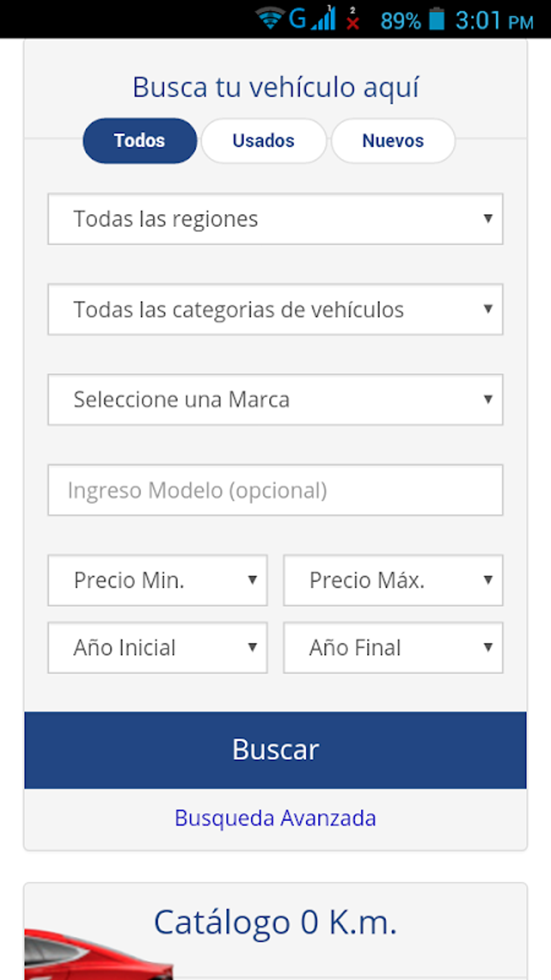Open the Precio Min. dropdown
Image resolution: width=551 pixels, height=980 pixels.
(157, 580)
